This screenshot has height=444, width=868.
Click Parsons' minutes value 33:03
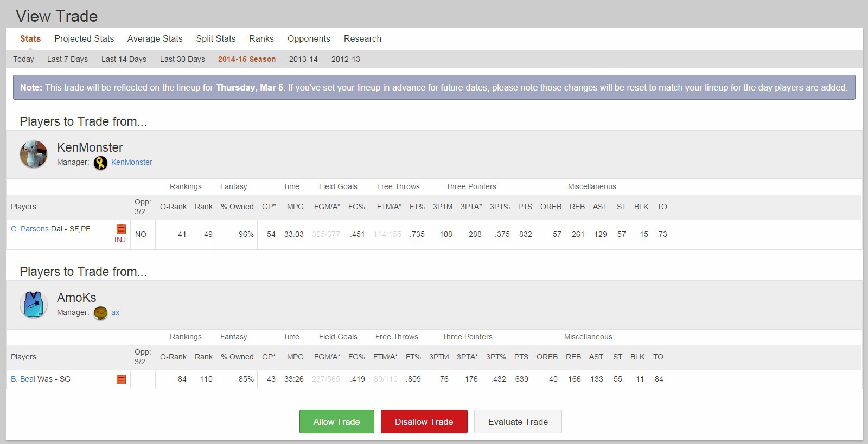(294, 234)
